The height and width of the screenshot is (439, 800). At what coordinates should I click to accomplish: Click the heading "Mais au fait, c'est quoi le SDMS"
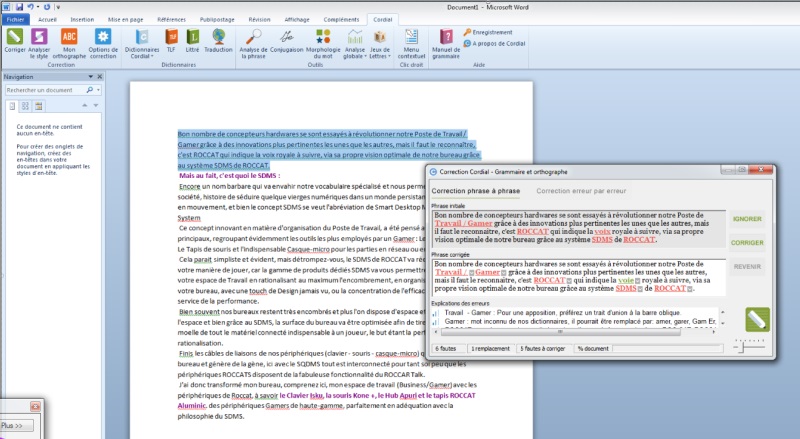tap(229, 176)
